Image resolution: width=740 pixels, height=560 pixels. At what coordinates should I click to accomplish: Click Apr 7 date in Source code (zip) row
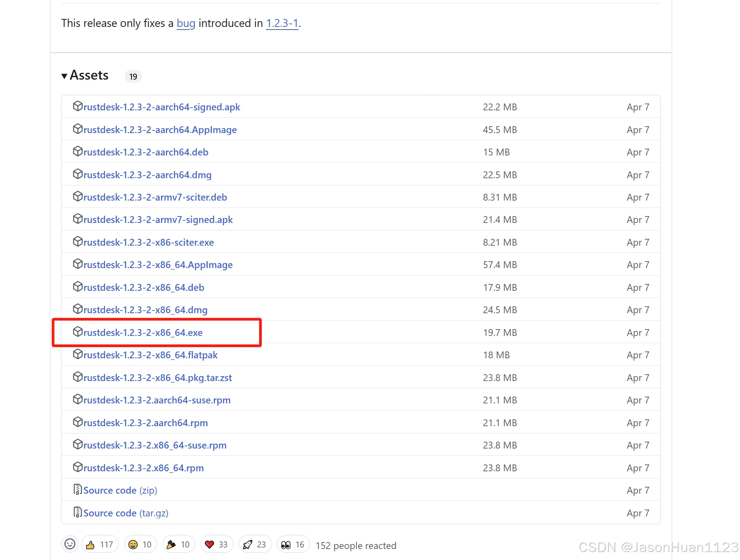pos(638,491)
